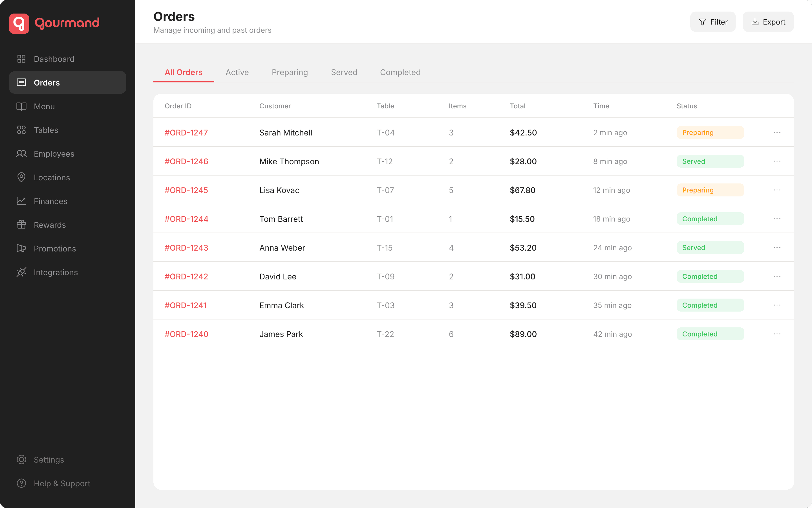Viewport: 812px width, 508px height.
Task: Click the $89.00 total amount
Action: pos(523,334)
